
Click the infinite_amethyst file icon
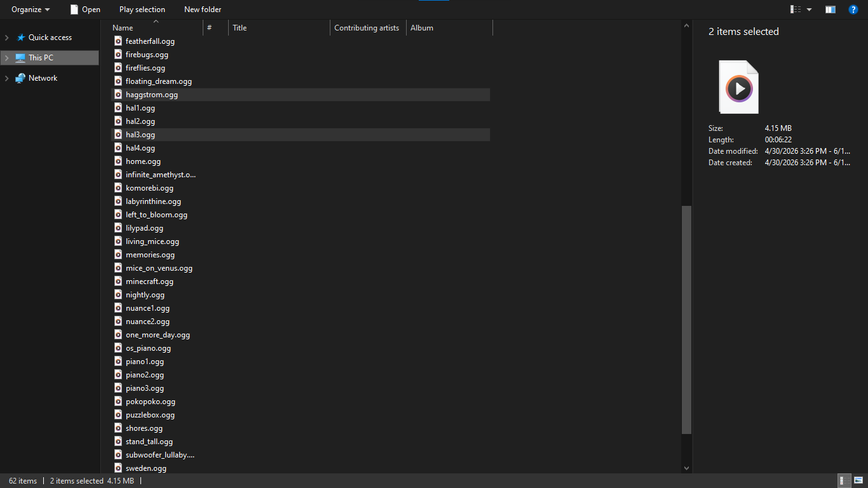click(x=118, y=174)
